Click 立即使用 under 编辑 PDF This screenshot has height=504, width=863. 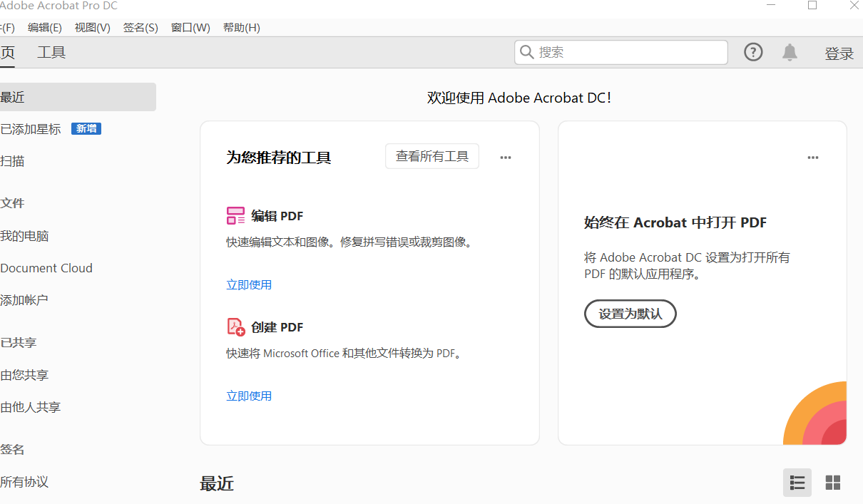249,285
